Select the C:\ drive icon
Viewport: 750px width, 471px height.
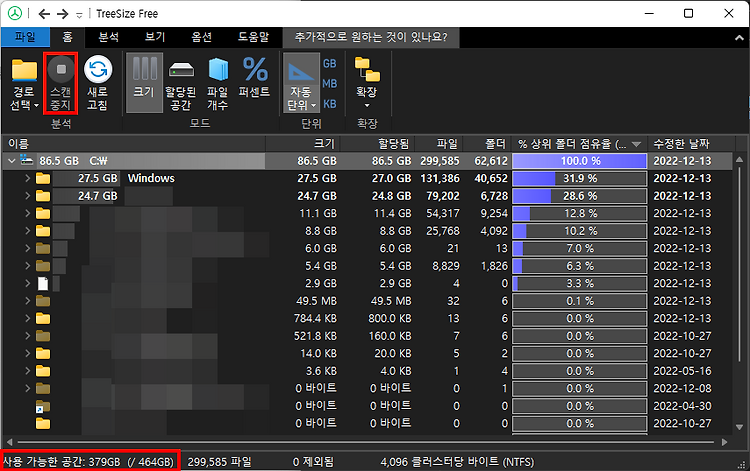pos(27,161)
